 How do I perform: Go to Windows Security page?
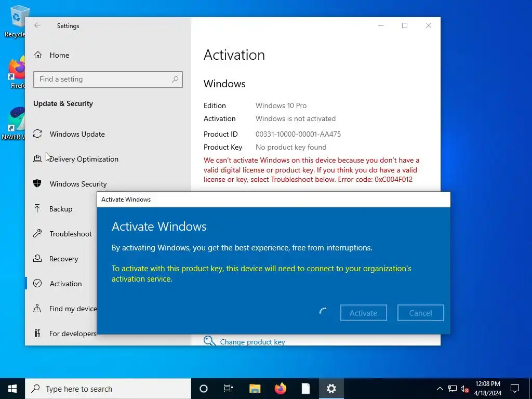point(78,184)
